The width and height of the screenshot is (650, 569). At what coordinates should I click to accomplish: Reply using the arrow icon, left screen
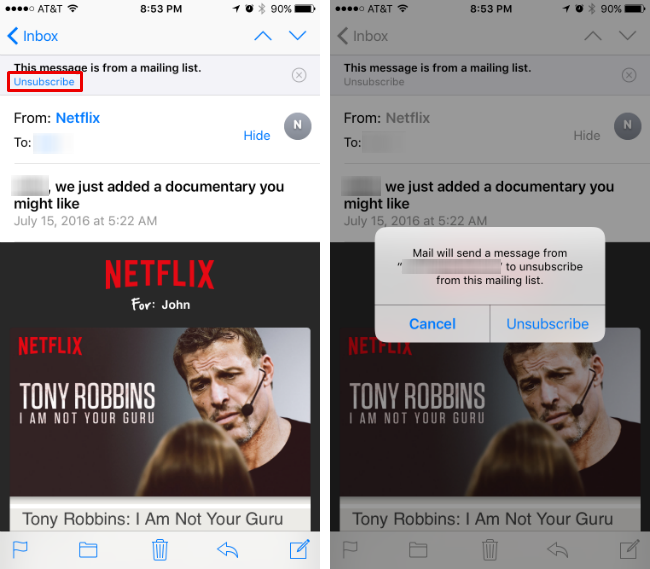point(228,550)
